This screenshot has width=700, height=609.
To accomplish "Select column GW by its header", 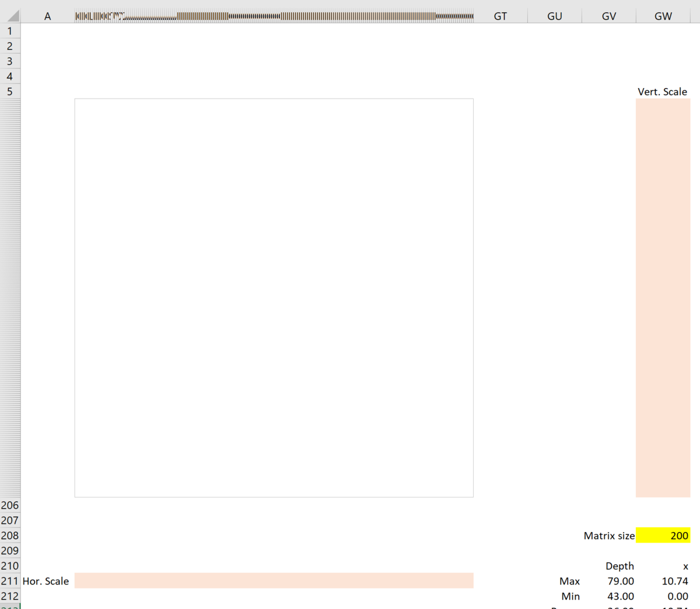I will click(663, 16).
